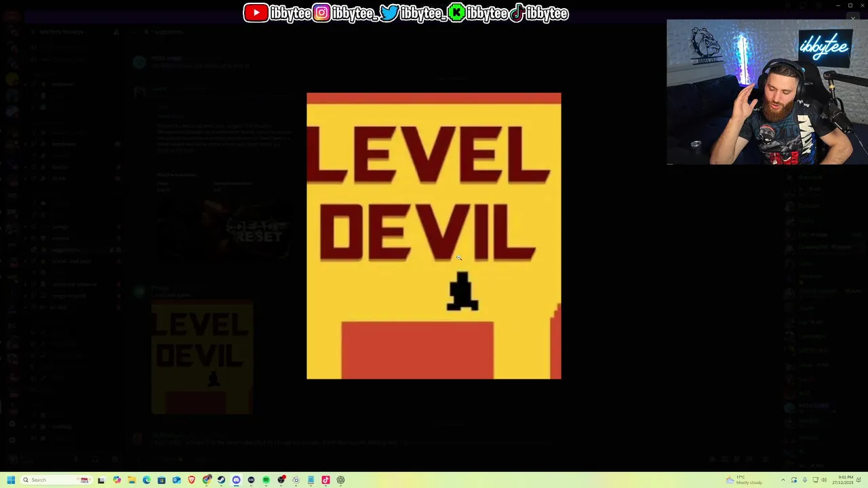Open Microsoft Store from the taskbar
This screenshot has height=488, width=868.
point(161,480)
